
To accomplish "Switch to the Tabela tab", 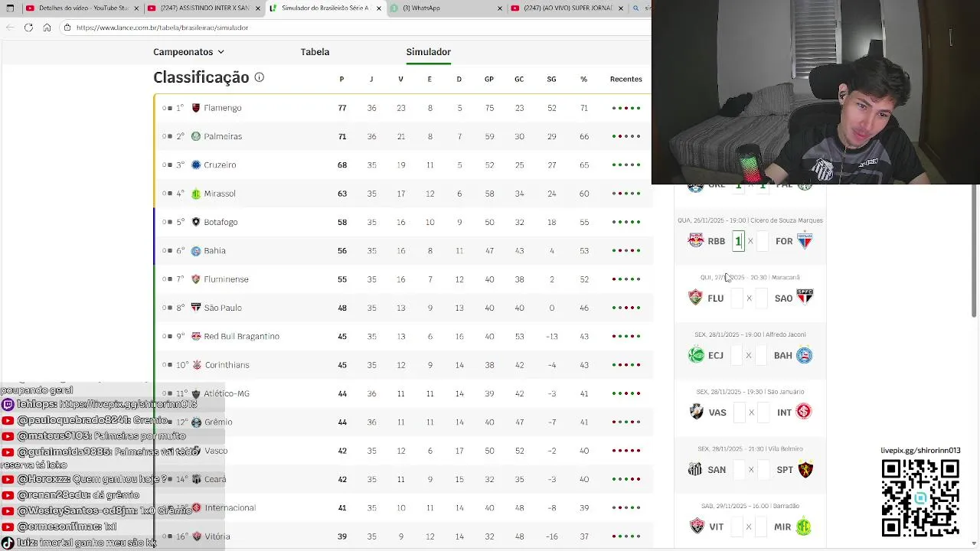I will pyautogui.click(x=315, y=52).
